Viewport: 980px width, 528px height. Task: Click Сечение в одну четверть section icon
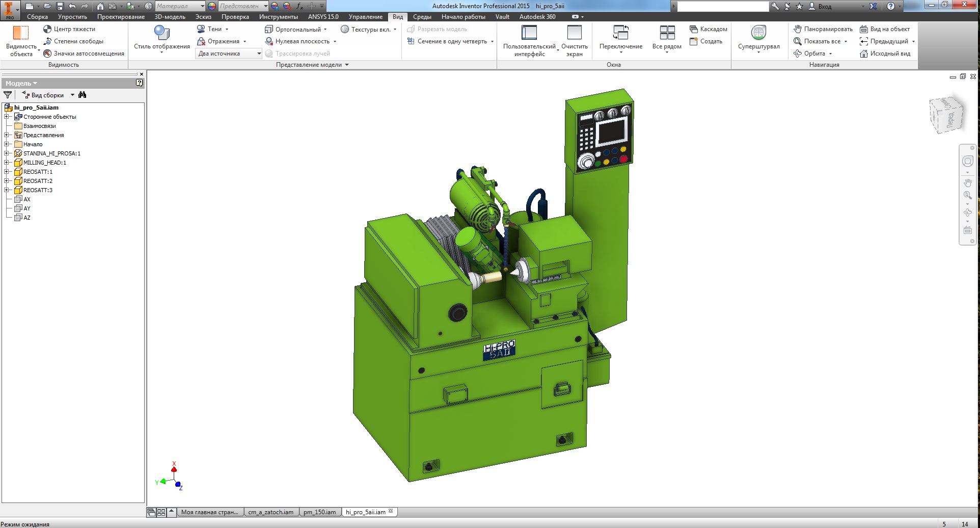[x=411, y=41]
